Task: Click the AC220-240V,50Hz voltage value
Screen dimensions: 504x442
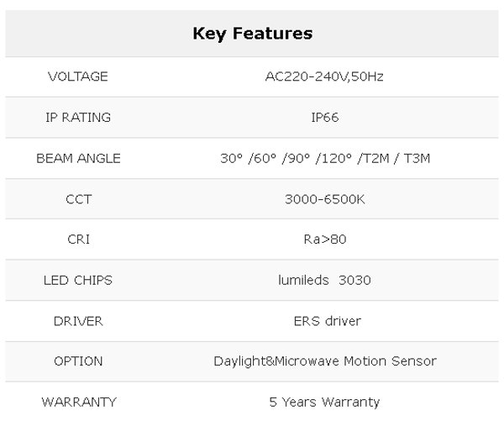Action: coord(324,76)
